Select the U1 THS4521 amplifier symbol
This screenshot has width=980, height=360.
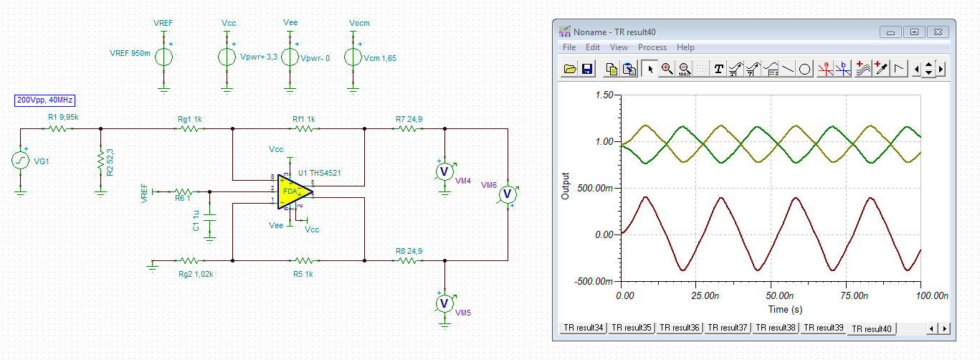click(295, 191)
